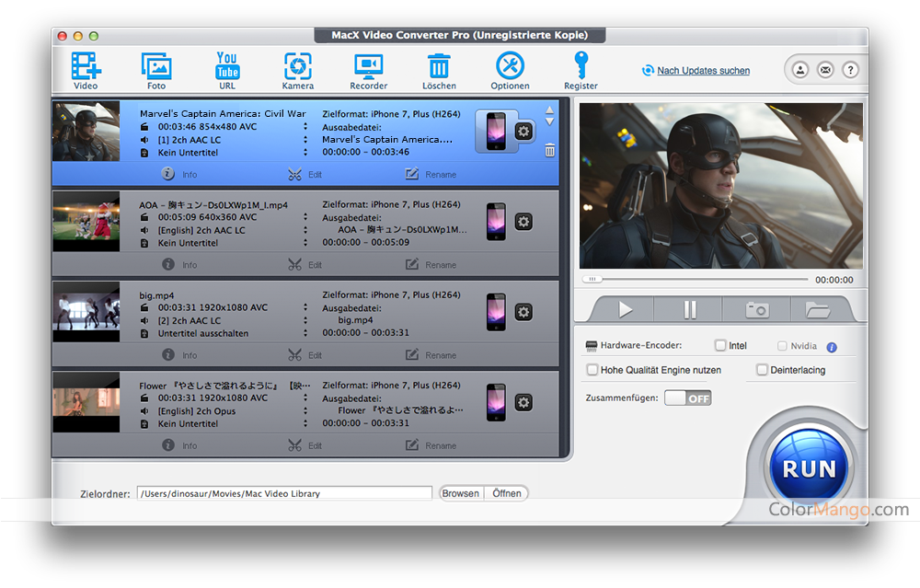Click iPhone profile icon for Captain America
The height and width of the screenshot is (588, 920).
pos(496,131)
